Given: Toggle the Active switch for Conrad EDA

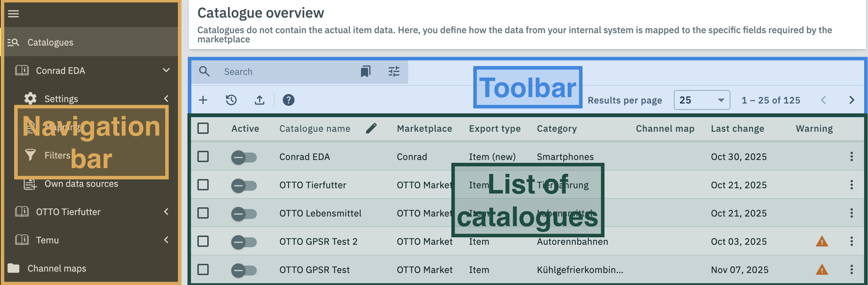Looking at the screenshot, I should point(244,157).
